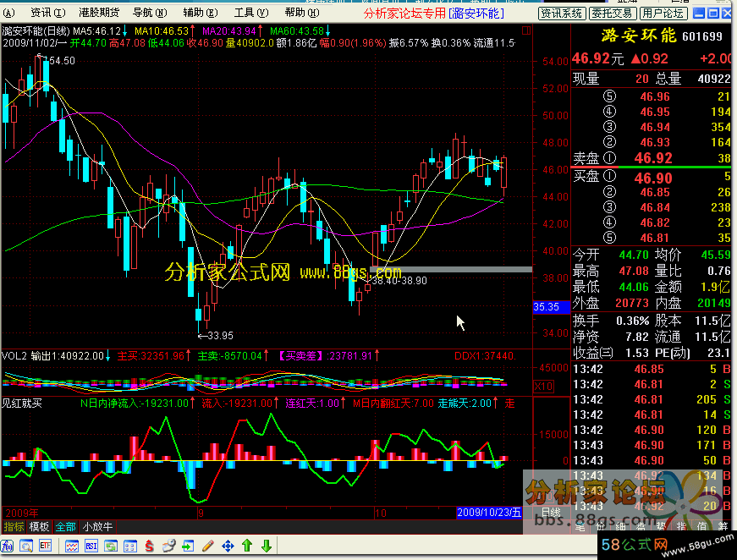Screen dimensions: 737x560
Task: Click the green refresh window icon
Action: tap(111, 546)
